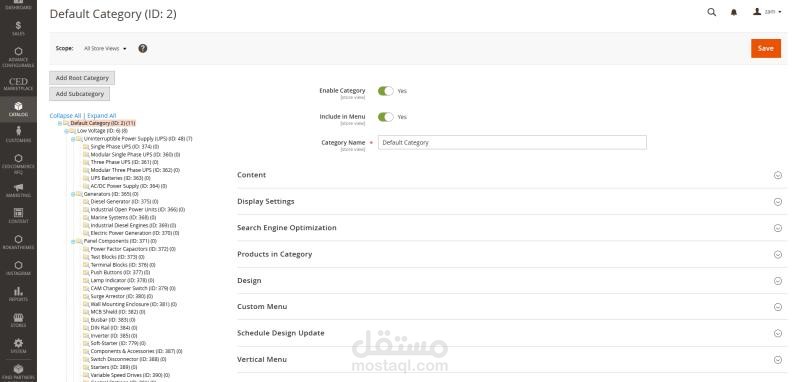Open the CED Marketplace sidebar item
This screenshot has height=382, width=800.
pos(18,84)
